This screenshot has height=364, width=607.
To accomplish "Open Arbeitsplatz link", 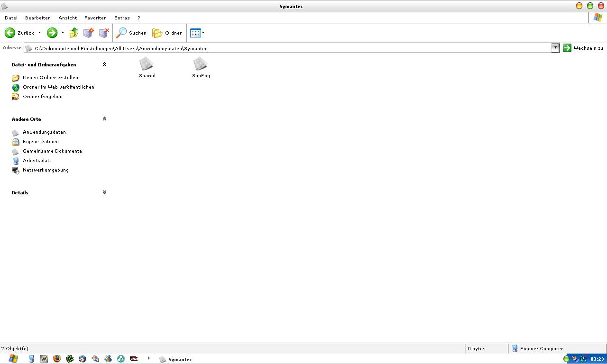I will pyautogui.click(x=37, y=160).
